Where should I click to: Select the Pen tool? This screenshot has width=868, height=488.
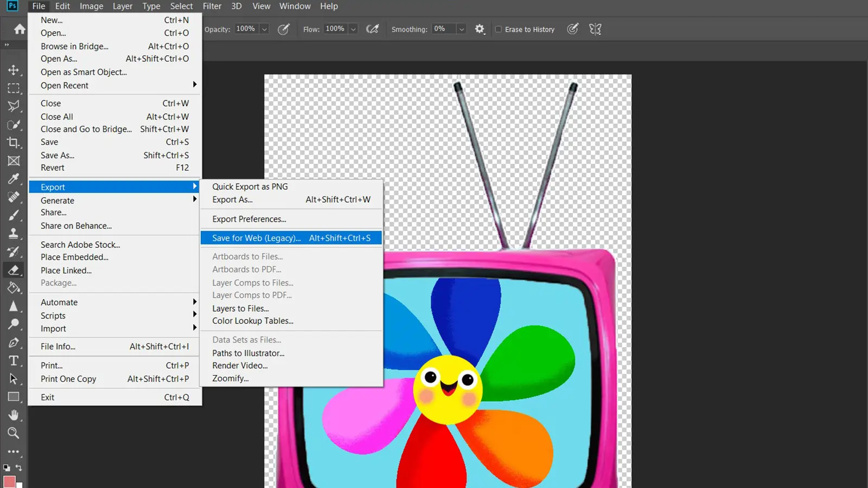click(14, 343)
